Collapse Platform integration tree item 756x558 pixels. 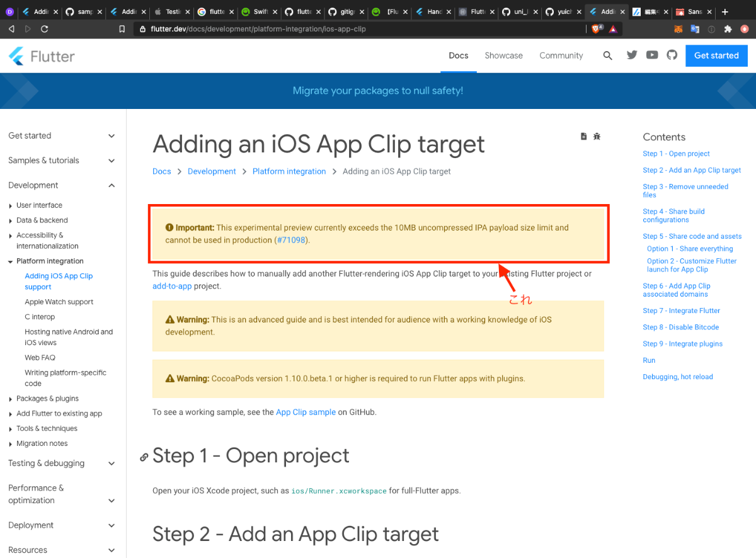pyautogui.click(x=45, y=261)
